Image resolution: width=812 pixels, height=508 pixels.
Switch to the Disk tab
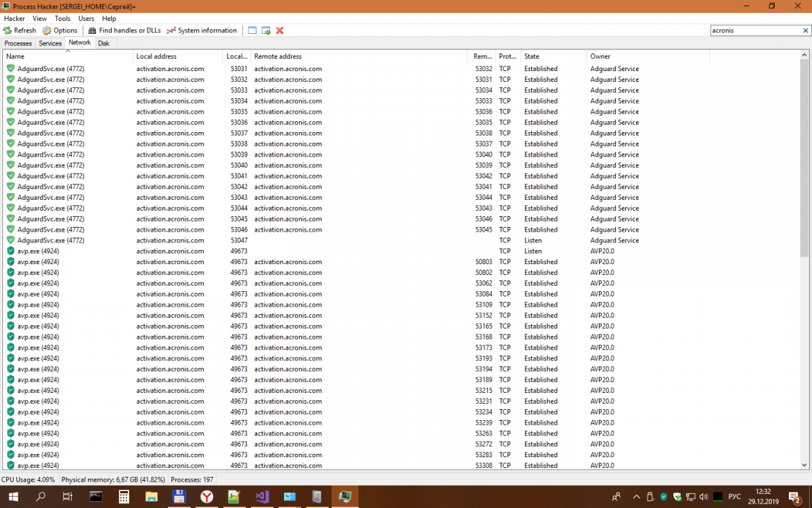pos(104,43)
